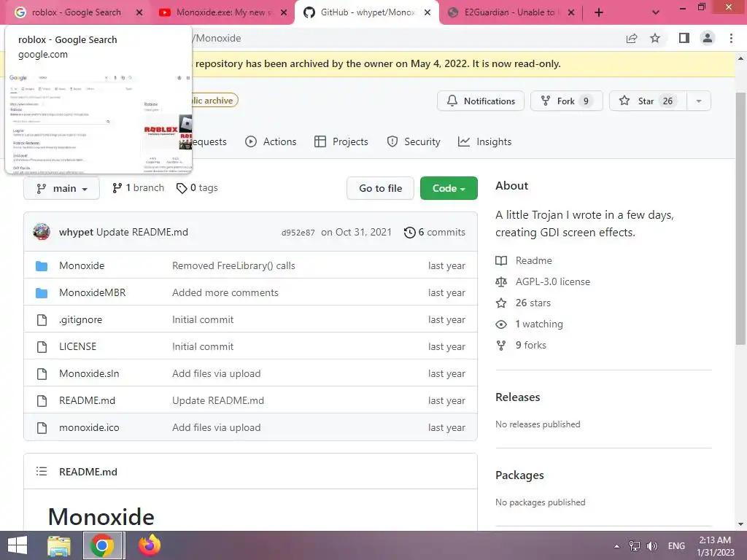Open the main branch selector dropdown

tap(61, 189)
